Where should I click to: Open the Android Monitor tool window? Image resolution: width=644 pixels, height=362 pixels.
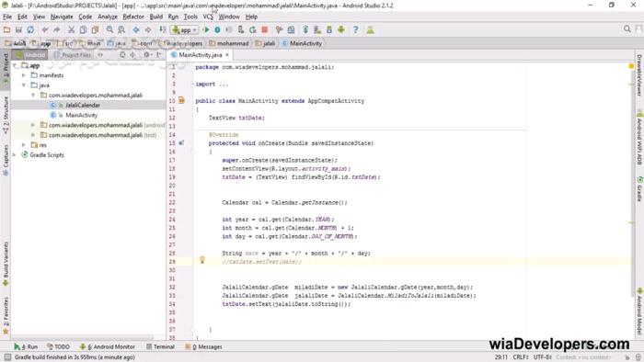108,346
